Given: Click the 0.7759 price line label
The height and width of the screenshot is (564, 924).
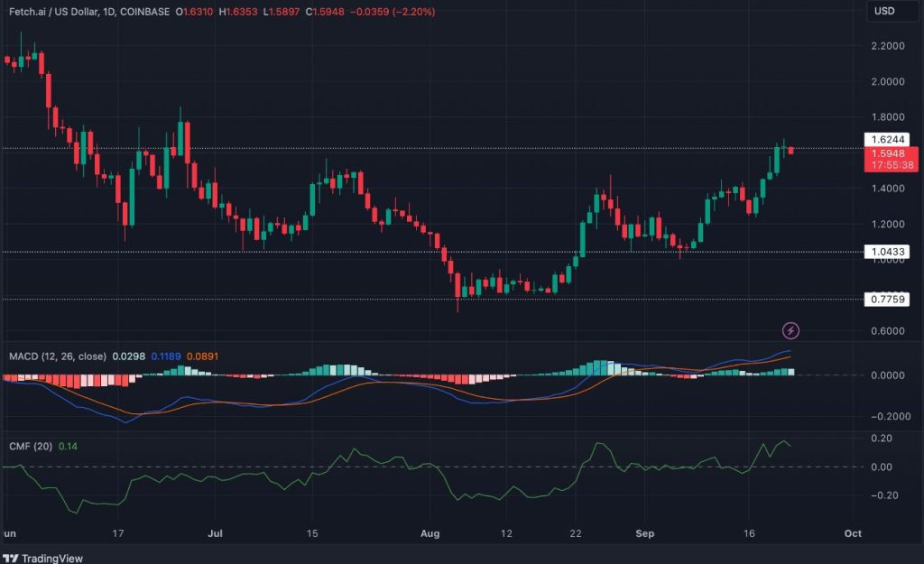Looking at the screenshot, I should 888,300.
